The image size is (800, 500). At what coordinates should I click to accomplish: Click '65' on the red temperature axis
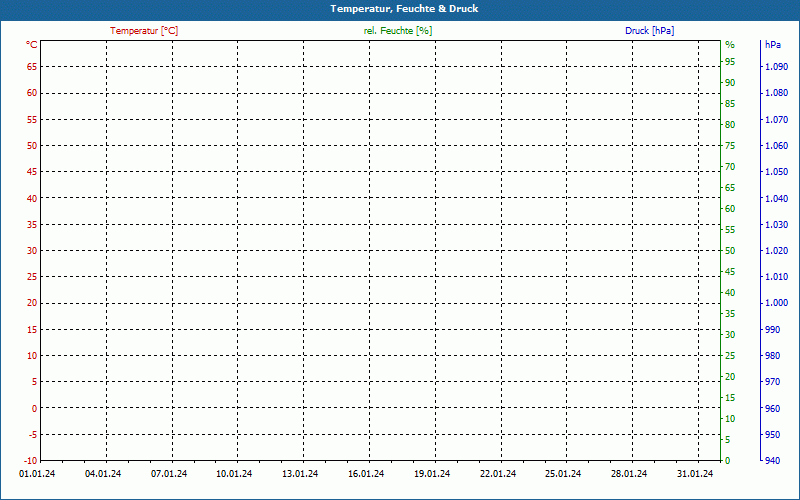32,67
